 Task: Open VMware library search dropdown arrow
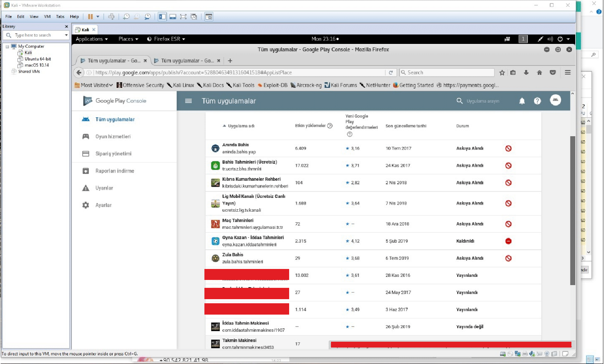click(x=66, y=35)
